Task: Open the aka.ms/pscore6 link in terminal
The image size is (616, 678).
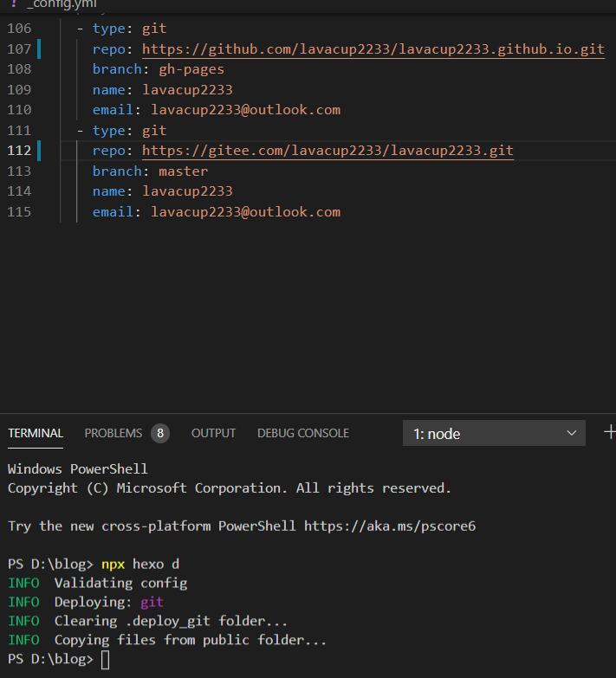Action: 389,526
